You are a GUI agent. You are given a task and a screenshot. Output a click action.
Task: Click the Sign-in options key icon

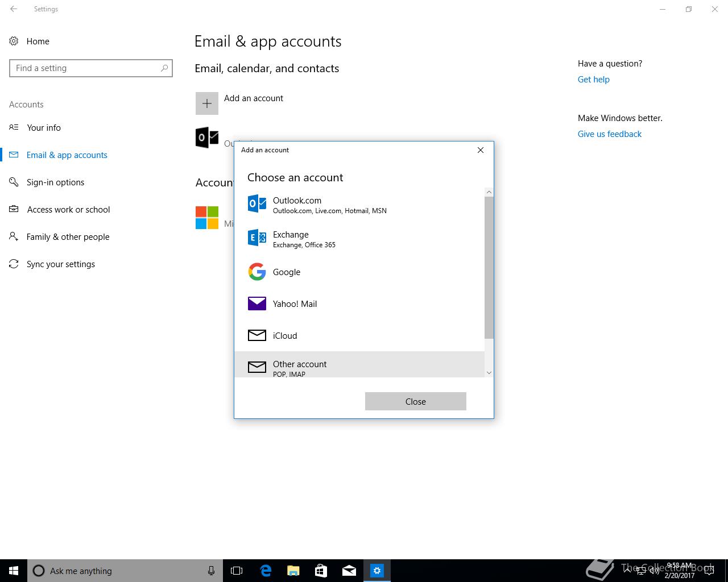pos(14,182)
